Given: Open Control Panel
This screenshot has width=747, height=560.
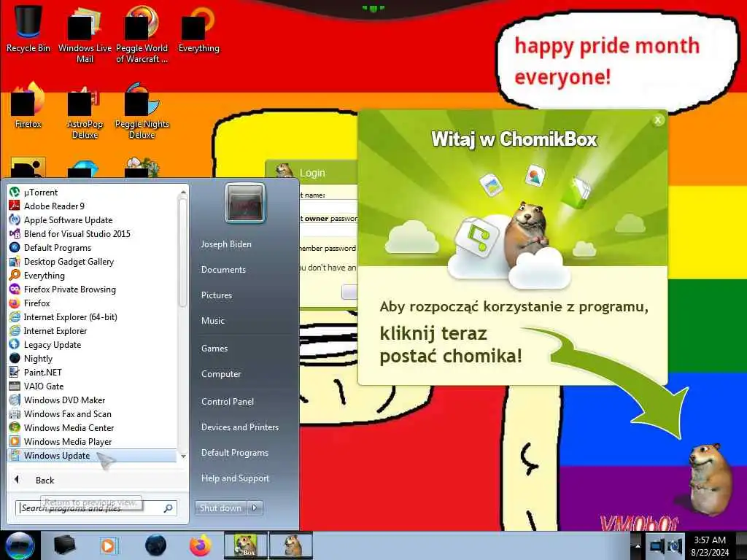Looking at the screenshot, I should click(x=228, y=402).
